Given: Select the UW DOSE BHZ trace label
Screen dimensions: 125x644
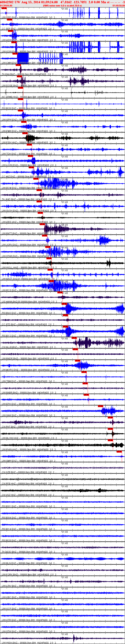Looking at the screenshot, I should [29, 86].
